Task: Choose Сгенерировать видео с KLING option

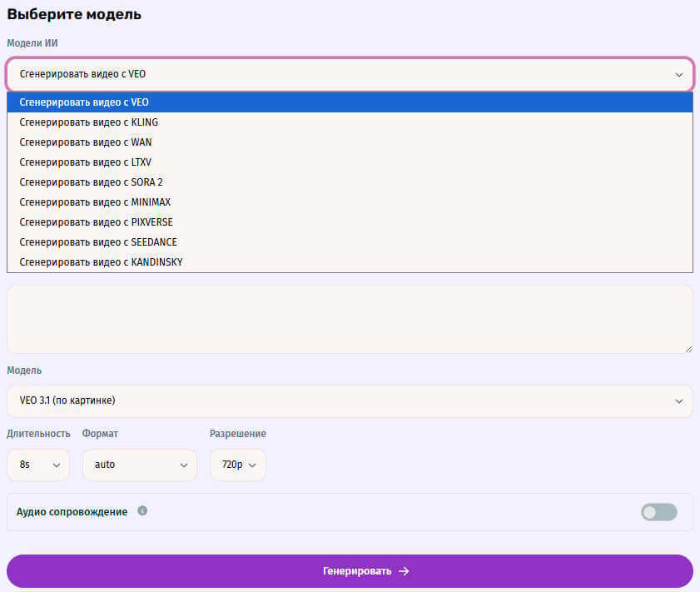Action: point(88,122)
